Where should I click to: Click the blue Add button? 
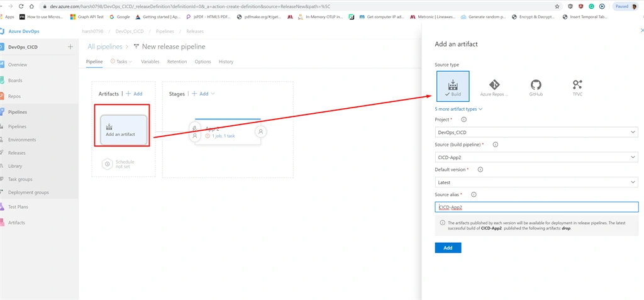[x=448, y=248]
